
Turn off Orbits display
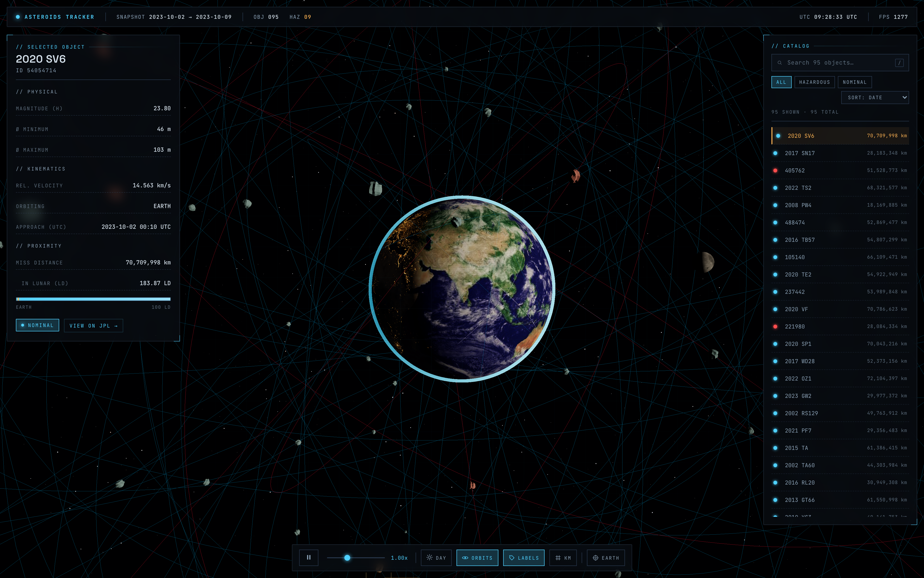pos(477,558)
